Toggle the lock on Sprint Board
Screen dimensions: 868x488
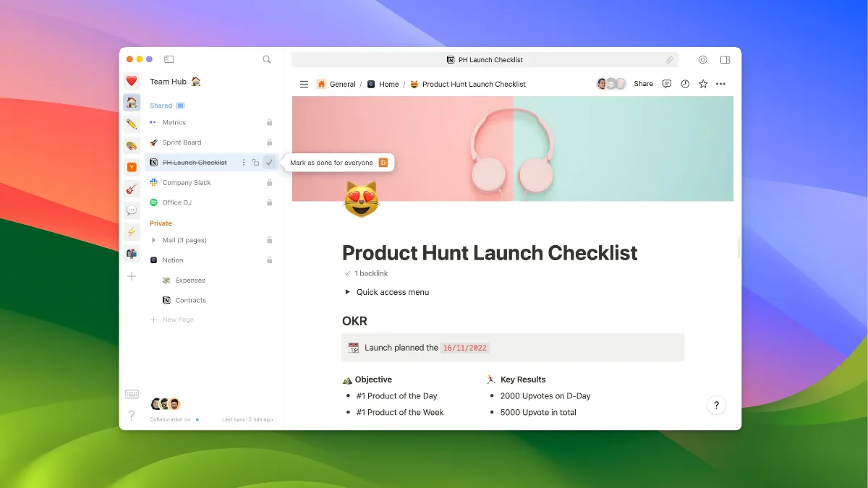click(x=269, y=142)
